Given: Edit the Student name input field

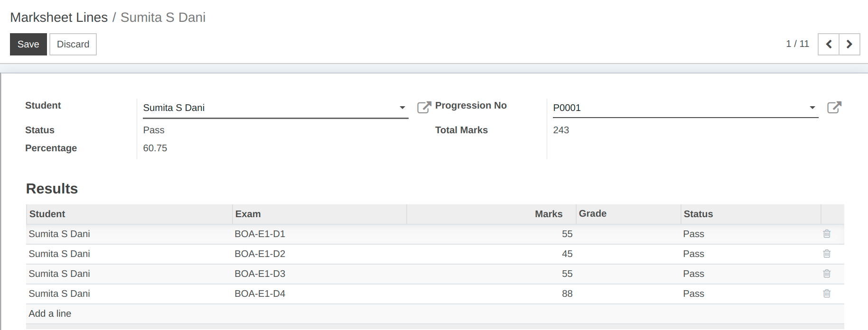Looking at the screenshot, I should coord(270,108).
